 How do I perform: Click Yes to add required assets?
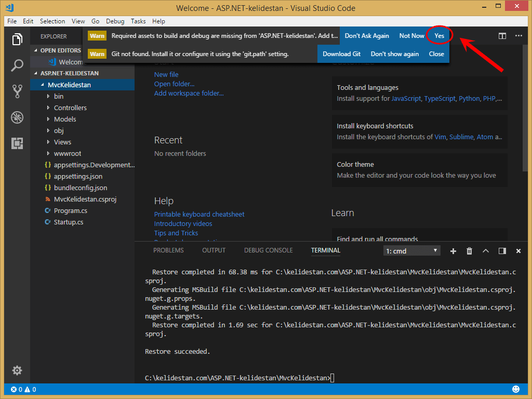[x=439, y=36]
